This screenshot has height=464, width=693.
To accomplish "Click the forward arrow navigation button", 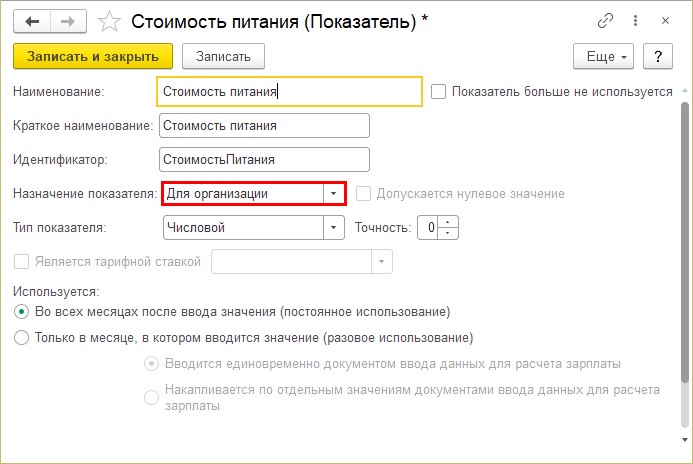I will point(68,21).
